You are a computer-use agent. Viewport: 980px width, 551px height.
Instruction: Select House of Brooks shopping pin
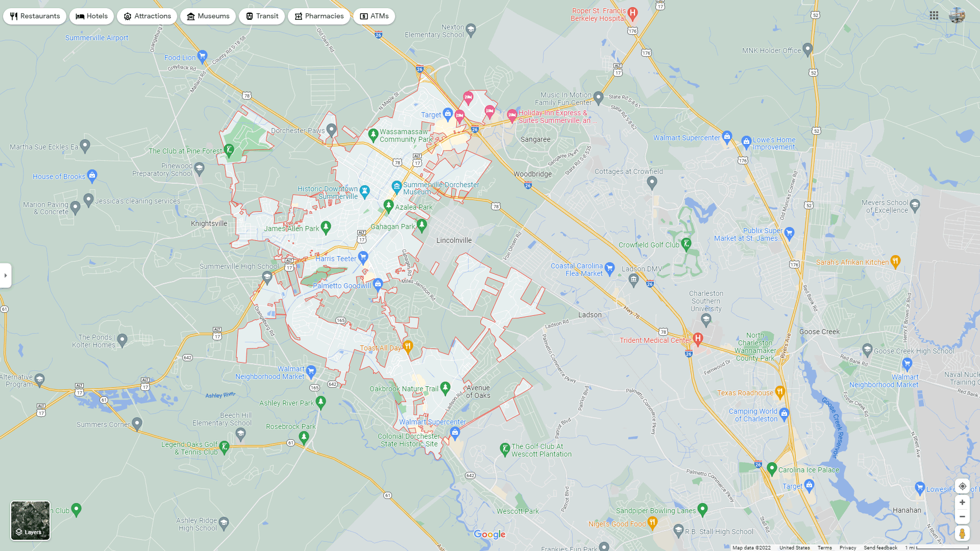(x=92, y=176)
